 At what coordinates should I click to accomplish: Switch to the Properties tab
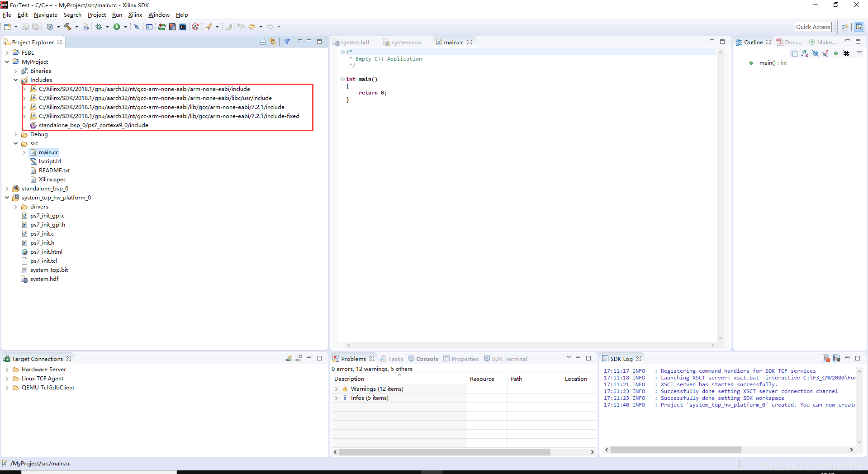[x=461, y=359]
